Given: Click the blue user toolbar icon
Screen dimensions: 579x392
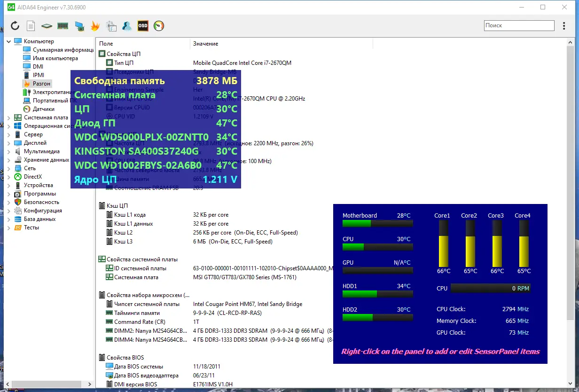Looking at the screenshot, I should (127, 26).
